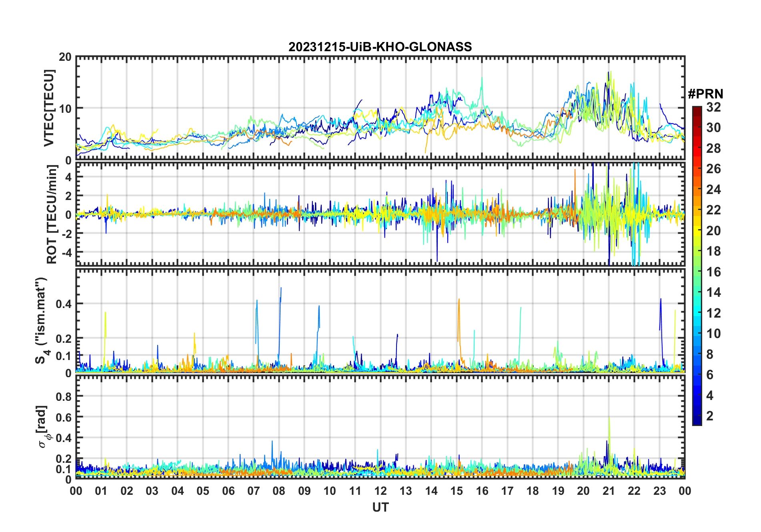This screenshot has width=761, height=532.
Task: Click the ROT [TECU/min] y-axis label
Action: coord(52,215)
